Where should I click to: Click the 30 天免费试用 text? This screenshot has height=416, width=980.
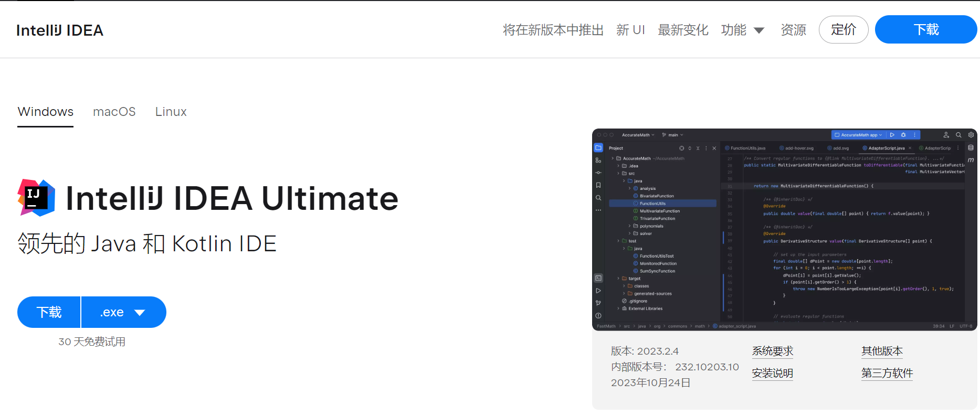point(92,342)
